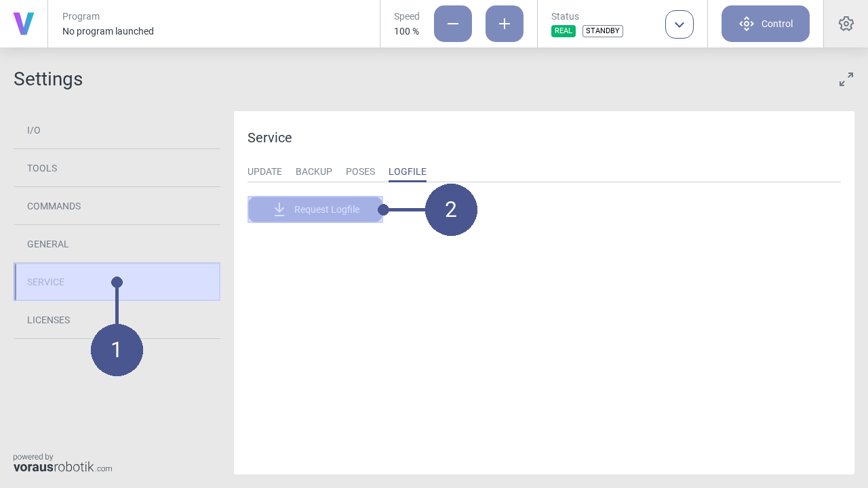The width and height of the screenshot is (868, 488).
Task: Switch to the BACKUP tab
Action: click(314, 171)
